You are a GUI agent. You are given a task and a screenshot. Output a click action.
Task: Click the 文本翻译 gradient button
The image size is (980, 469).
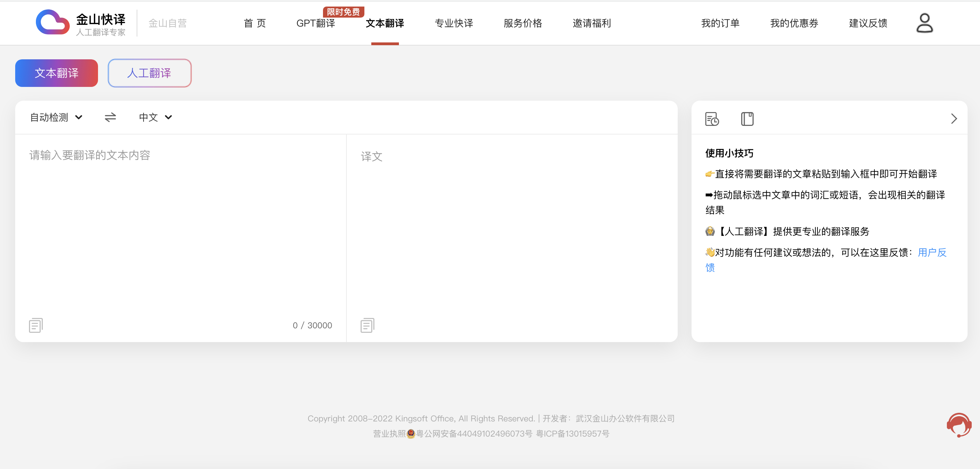click(x=57, y=73)
